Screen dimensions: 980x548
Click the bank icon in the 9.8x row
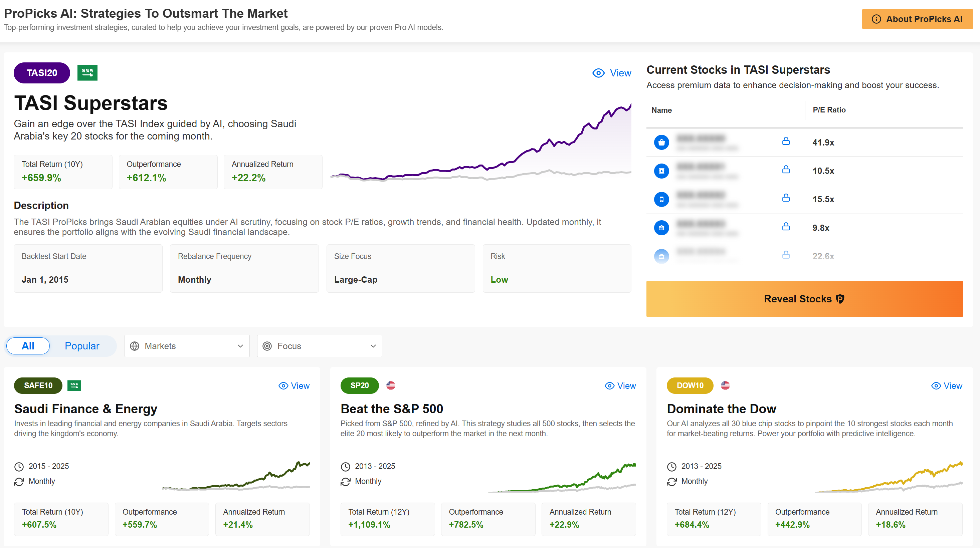click(x=661, y=228)
